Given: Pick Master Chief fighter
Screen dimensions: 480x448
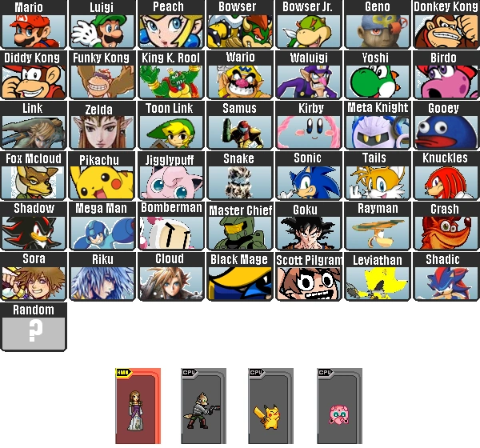Looking at the screenshot, I should coord(240,226).
